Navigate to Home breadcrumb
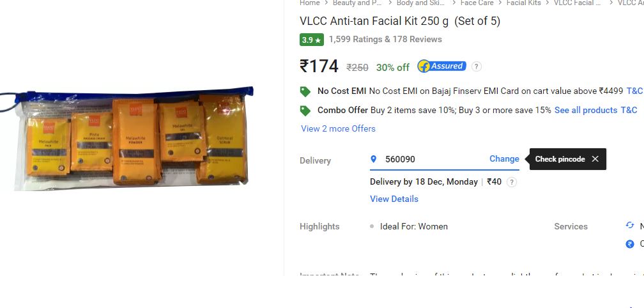 point(310,3)
